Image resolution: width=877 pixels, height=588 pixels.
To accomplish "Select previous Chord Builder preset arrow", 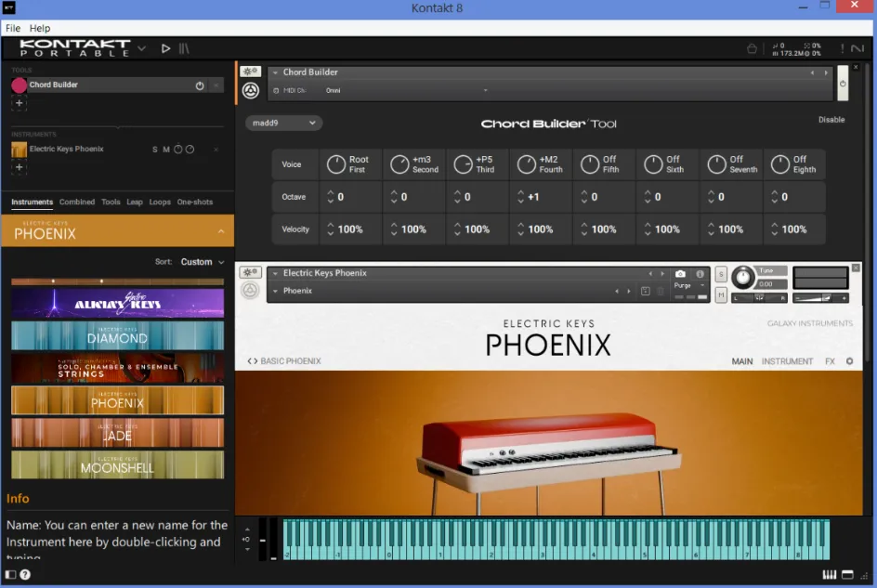I will point(812,72).
